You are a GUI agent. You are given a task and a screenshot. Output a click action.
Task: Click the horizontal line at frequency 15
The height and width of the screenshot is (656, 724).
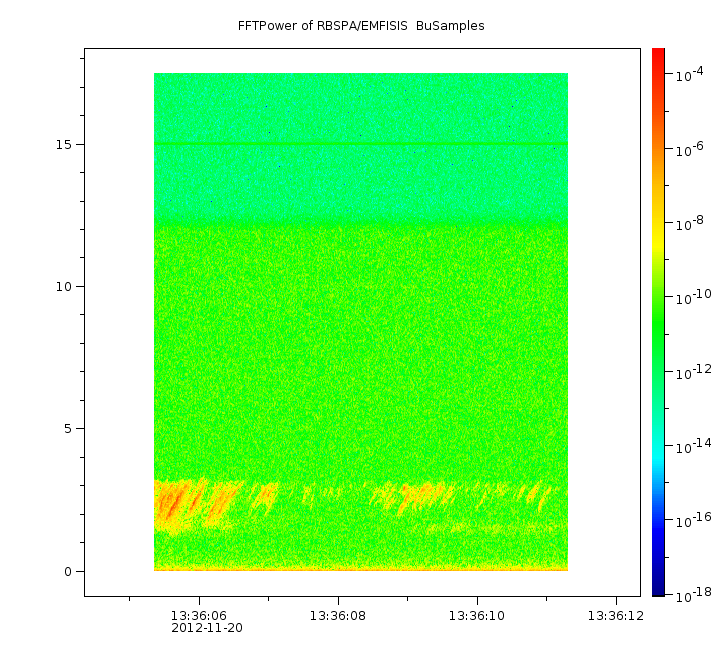[360, 144]
